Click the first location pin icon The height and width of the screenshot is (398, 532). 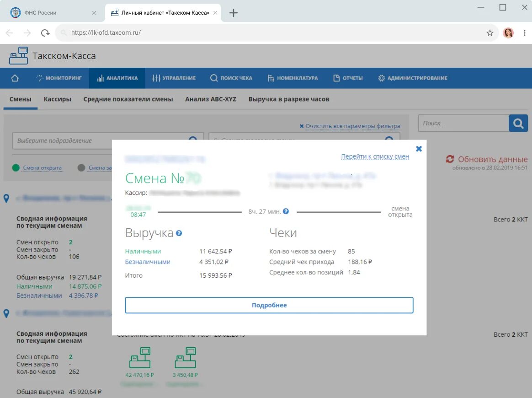point(6,199)
